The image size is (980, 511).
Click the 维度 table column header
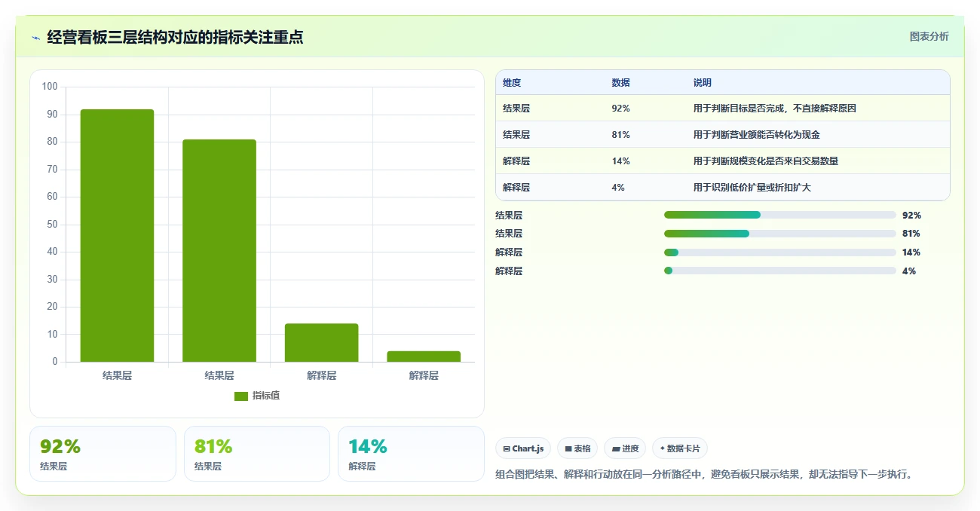pos(512,83)
